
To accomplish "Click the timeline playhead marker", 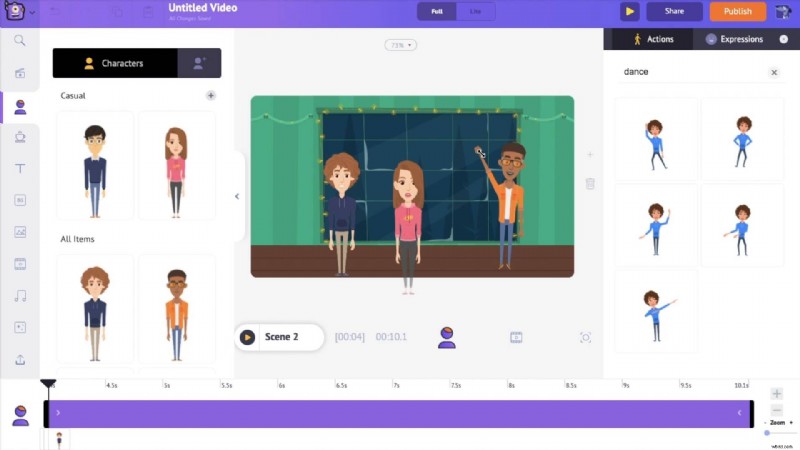I will (x=48, y=383).
